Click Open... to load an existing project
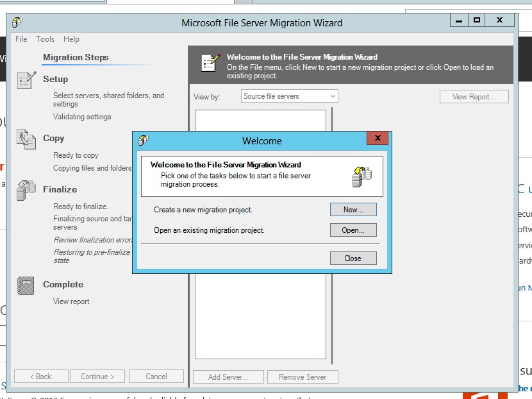Viewport: 532px width, 399px height. click(x=353, y=230)
